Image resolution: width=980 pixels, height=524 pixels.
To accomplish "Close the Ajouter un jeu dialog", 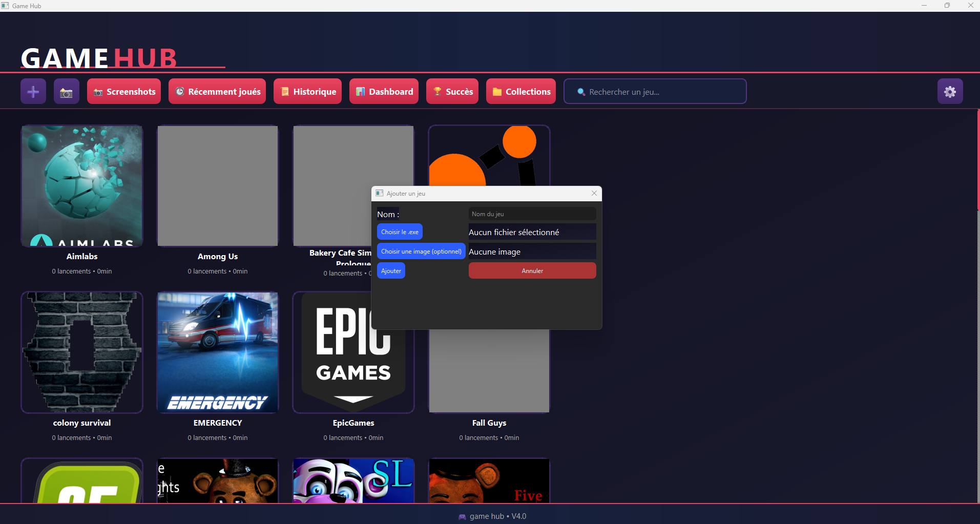I will pyautogui.click(x=594, y=193).
